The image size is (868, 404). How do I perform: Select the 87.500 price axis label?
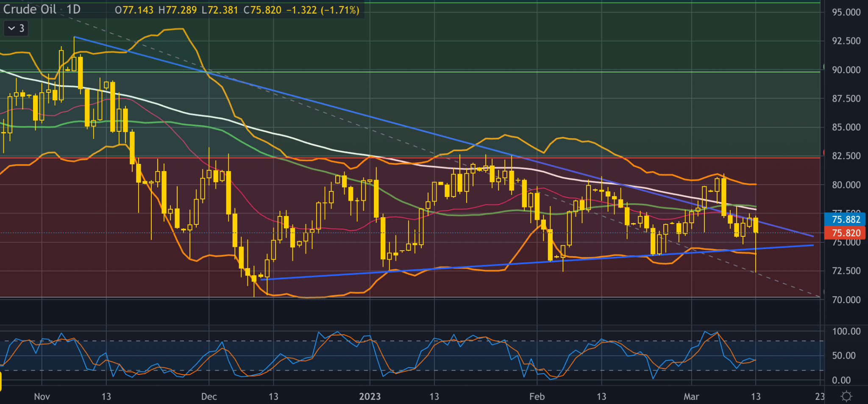pyautogui.click(x=846, y=99)
